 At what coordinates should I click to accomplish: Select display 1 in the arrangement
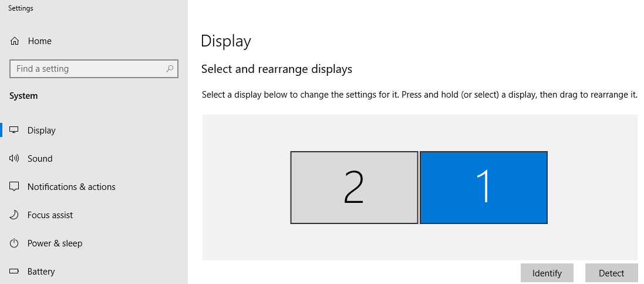pyautogui.click(x=484, y=188)
